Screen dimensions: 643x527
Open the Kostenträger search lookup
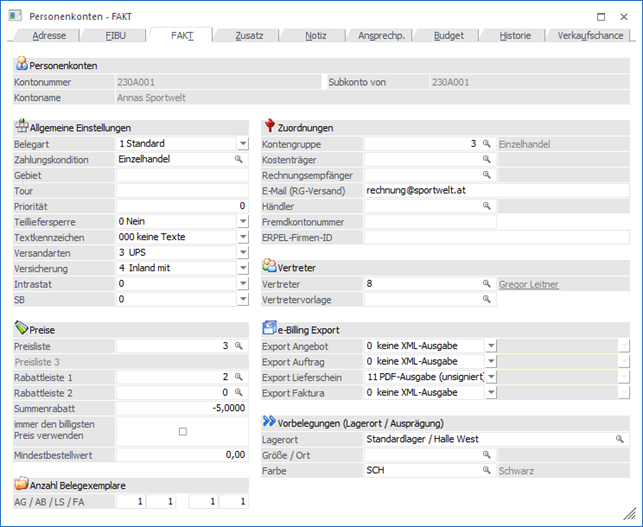(x=487, y=159)
